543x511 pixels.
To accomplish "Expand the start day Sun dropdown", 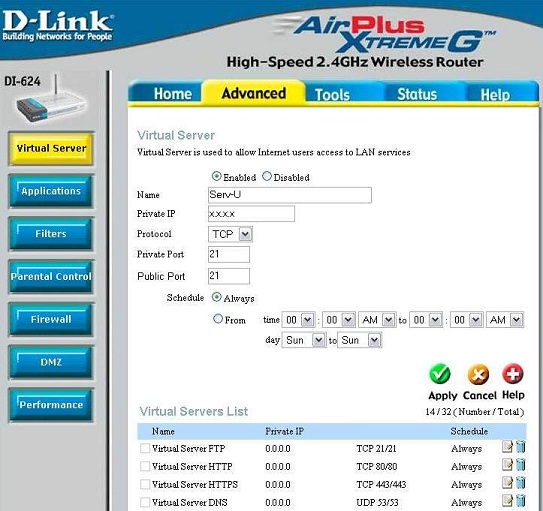I will [x=304, y=340].
